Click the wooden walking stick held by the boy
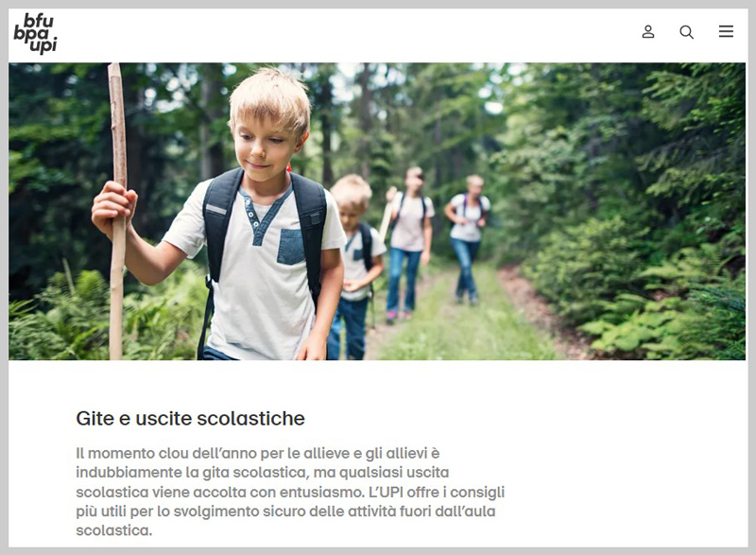The image size is (756, 555). (117, 211)
